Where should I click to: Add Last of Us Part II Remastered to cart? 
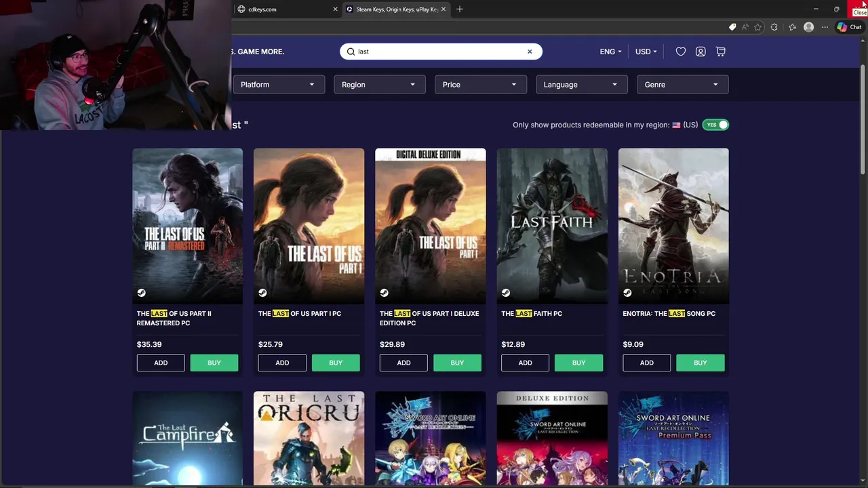coord(161,363)
